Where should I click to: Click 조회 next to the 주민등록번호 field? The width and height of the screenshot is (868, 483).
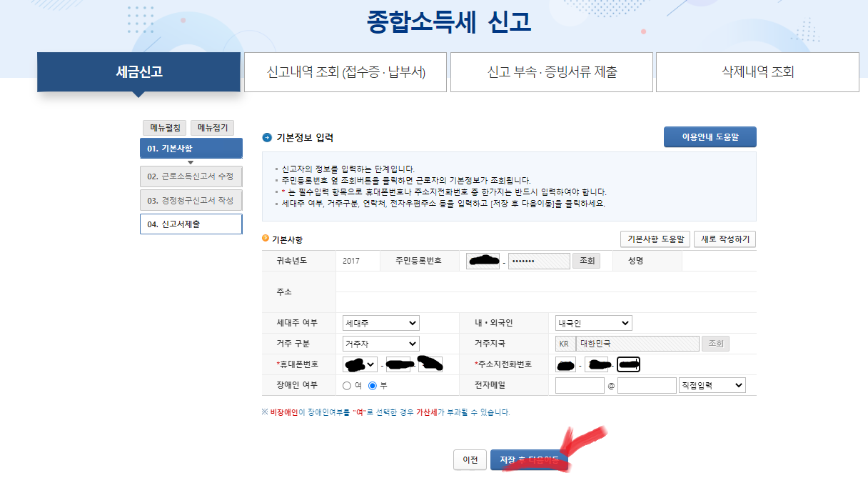coord(586,260)
